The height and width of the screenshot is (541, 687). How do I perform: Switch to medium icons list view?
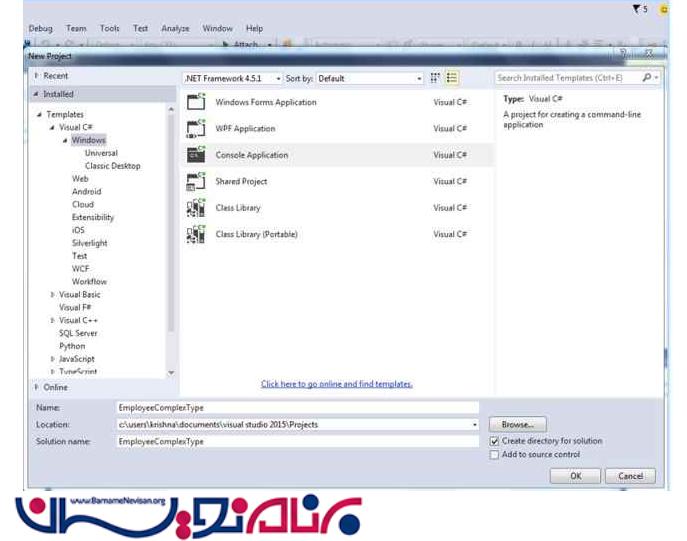pos(452,78)
